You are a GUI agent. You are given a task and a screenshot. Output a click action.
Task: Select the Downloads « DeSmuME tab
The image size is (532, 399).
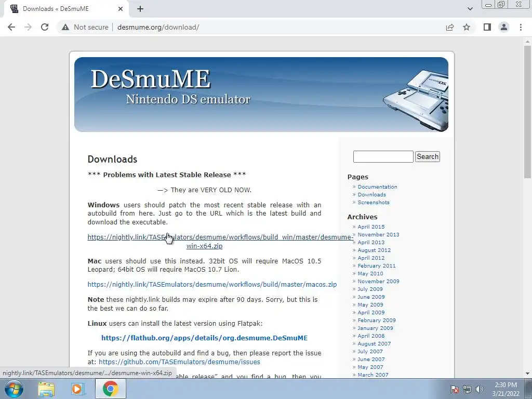(x=66, y=9)
